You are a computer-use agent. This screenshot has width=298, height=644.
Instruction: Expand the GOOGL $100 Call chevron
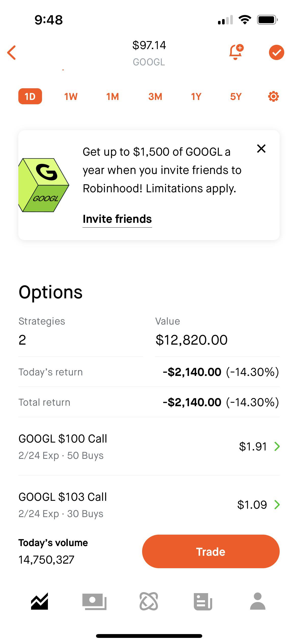click(x=277, y=446)
